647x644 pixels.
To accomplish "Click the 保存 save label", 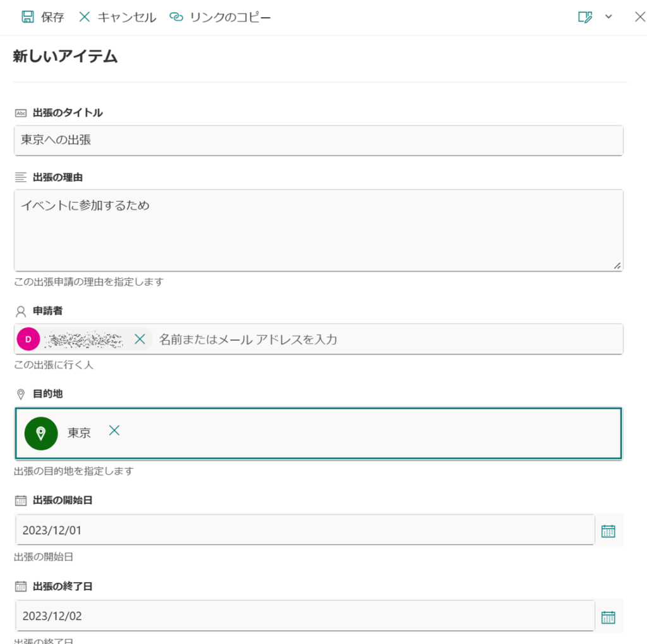I will tap(52, 17).
